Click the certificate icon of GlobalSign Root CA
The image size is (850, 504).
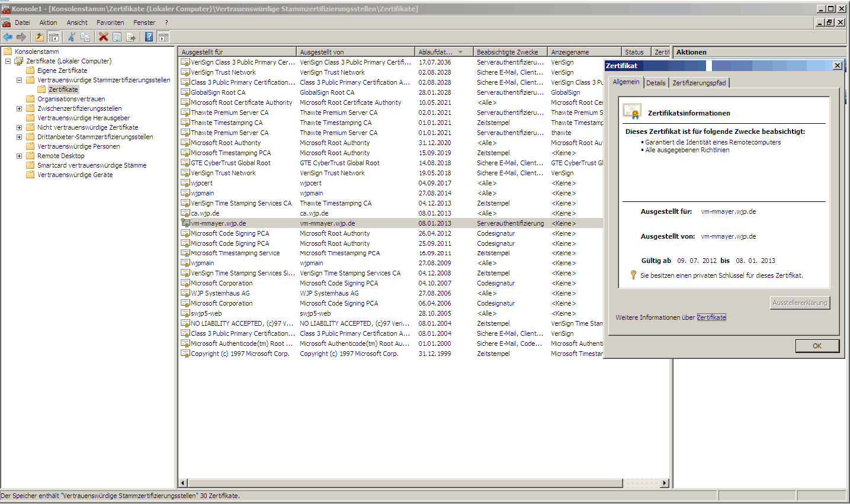point(185,92)
